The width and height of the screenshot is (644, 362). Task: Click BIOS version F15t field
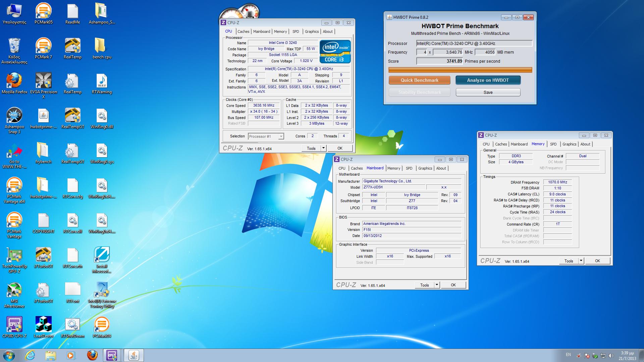click(x=412, y=230)
